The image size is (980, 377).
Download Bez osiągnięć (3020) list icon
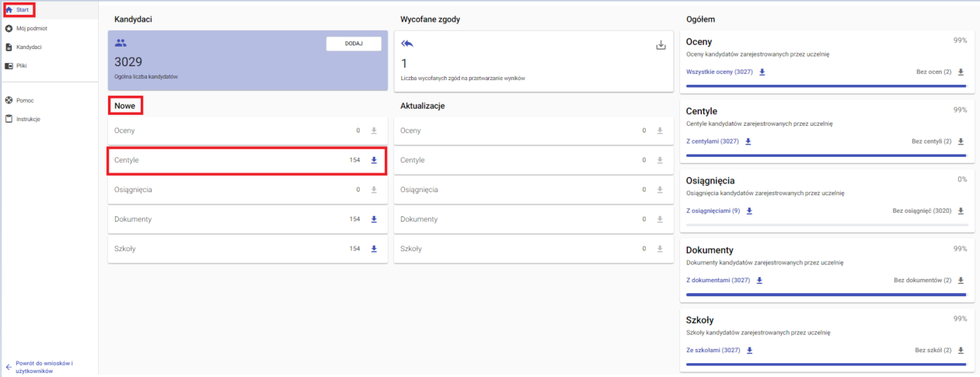click(961, 211)
